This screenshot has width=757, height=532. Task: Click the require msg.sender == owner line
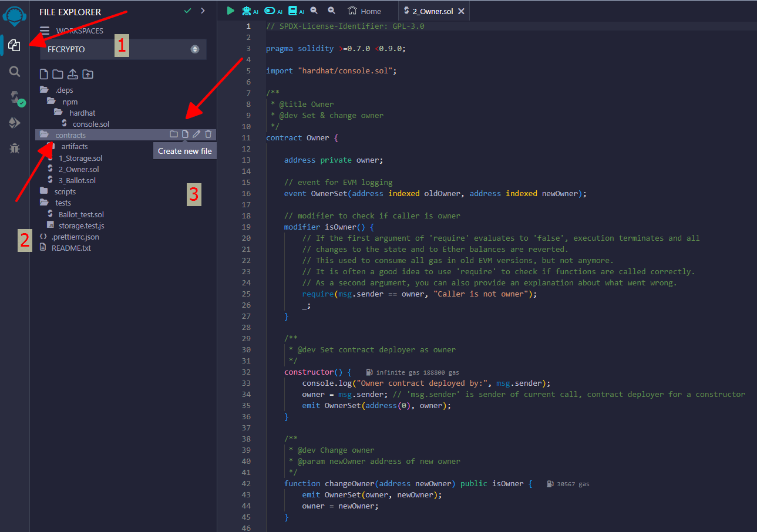click(x=420, y=294)
